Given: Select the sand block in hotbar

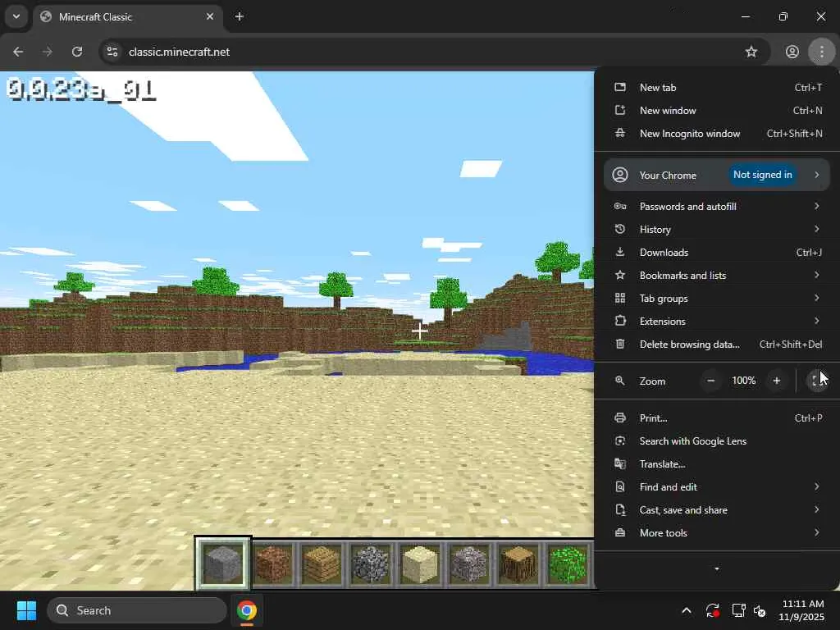Looking at the screenshot, I should (419, 564).
